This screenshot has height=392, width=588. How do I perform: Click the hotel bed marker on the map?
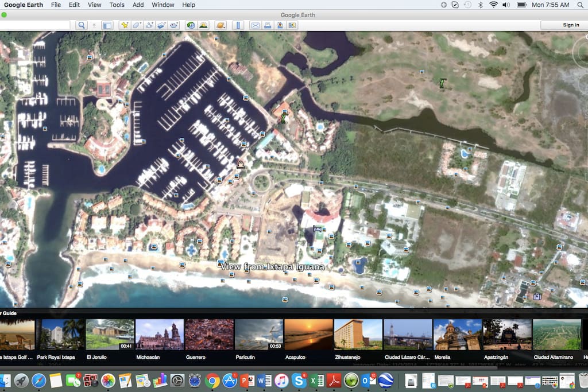(x=317, y=228)
